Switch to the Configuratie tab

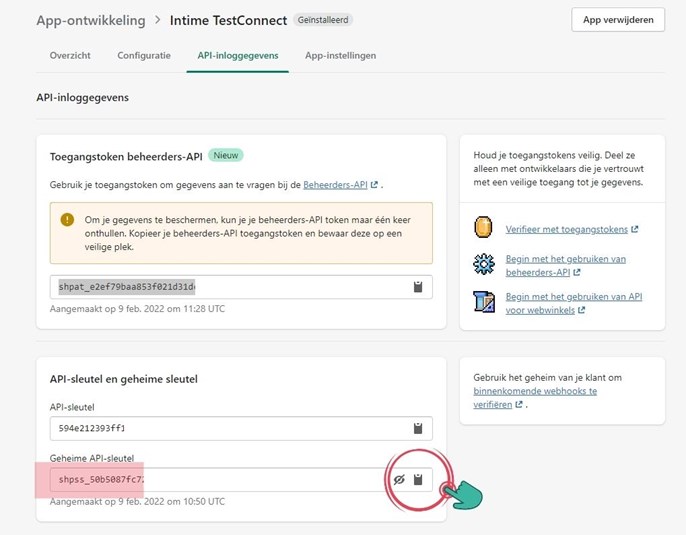coord(144,56)
